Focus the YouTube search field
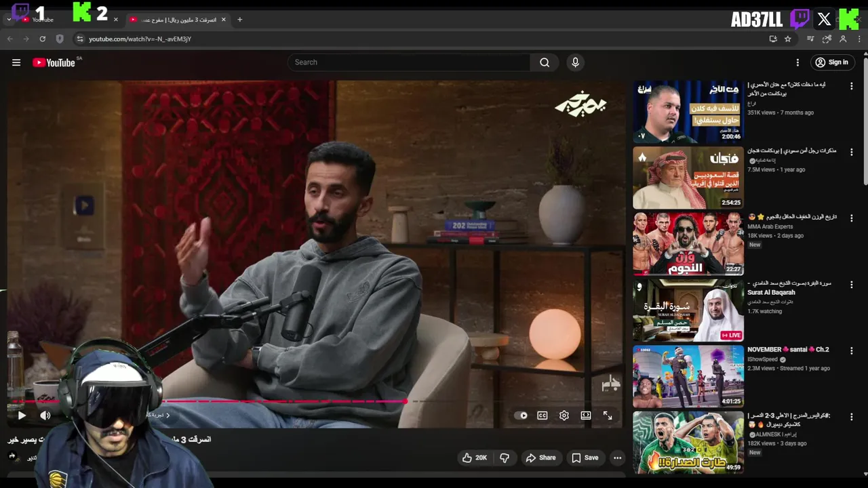The width and height of the screenshot is (868, 488). 409,62
